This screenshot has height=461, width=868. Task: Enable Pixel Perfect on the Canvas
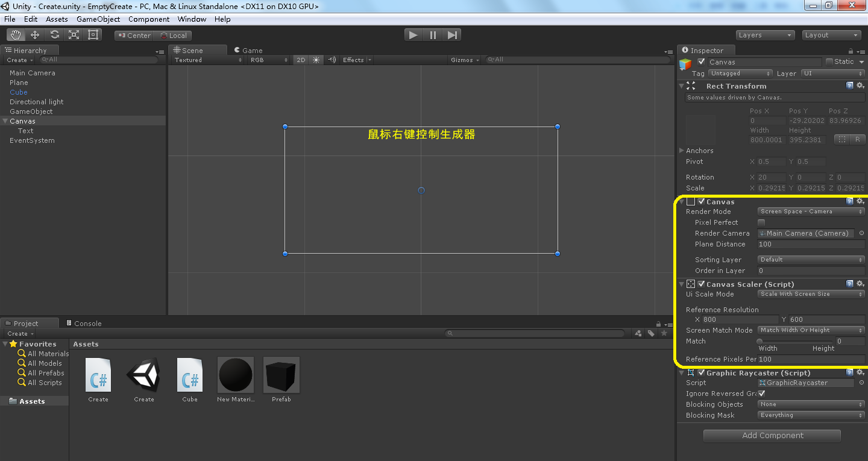(x=761, y=222)
